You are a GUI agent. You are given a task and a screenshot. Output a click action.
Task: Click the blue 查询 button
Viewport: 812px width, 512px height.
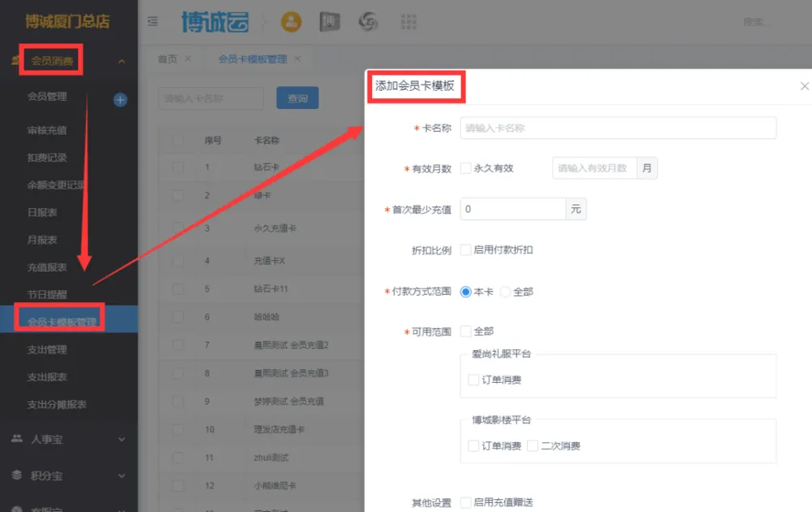297,98
